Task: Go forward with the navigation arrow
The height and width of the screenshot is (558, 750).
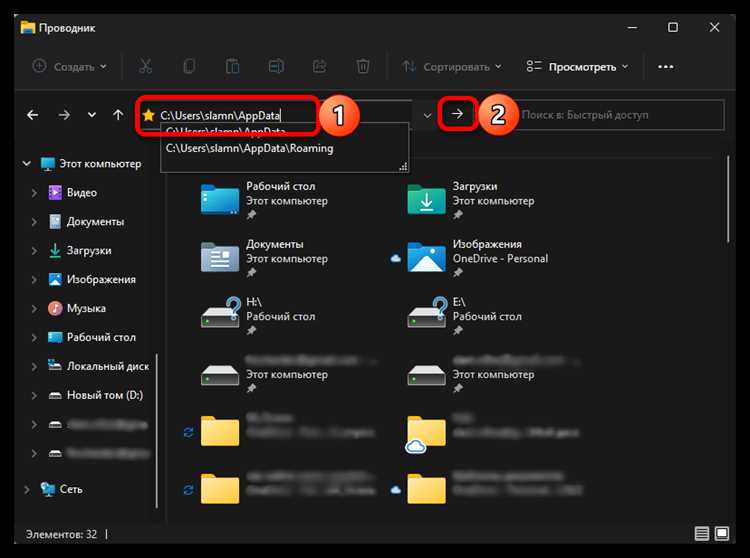Action: 64,115
